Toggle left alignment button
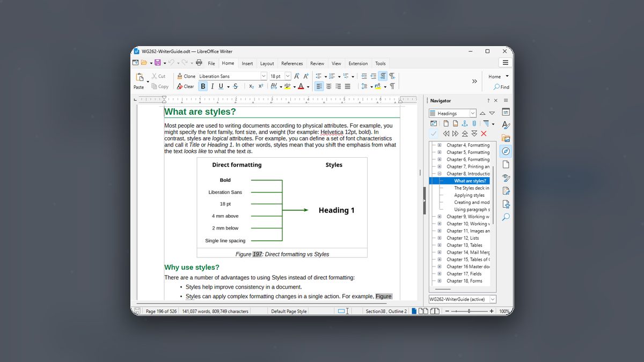Screen dimensions: 644x362 [x=319, y=86]
